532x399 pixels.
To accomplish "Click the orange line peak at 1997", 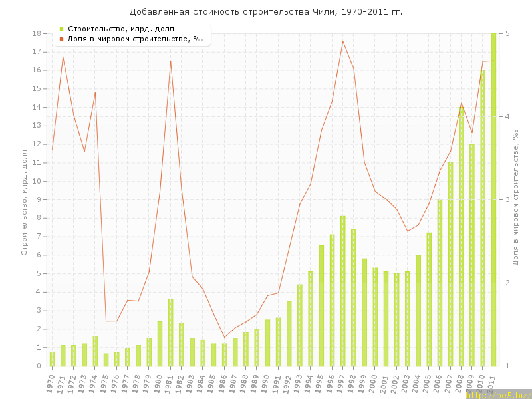I will [x=343, y=41].
